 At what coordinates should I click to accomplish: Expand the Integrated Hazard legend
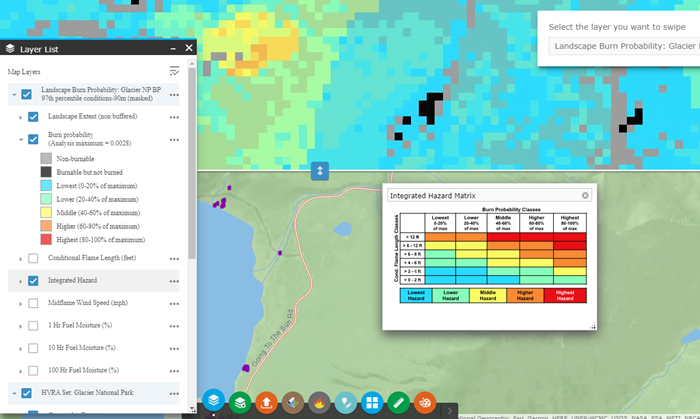click(21, 281)
